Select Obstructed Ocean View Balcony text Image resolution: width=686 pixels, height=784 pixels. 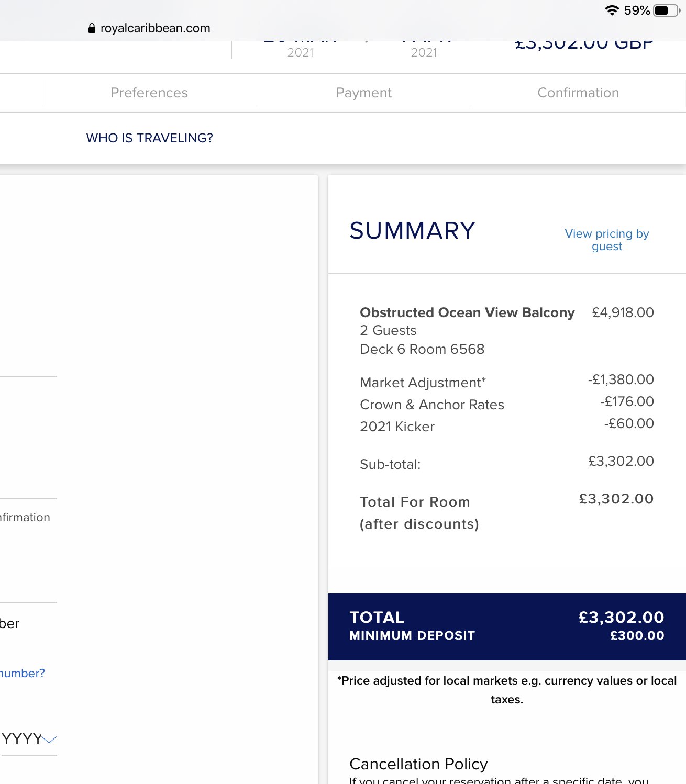click(467, 312)
